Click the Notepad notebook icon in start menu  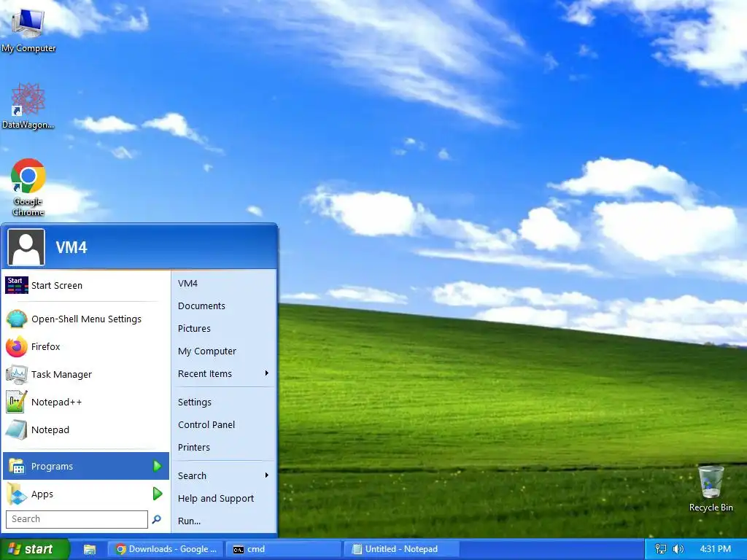(x=17, y=429)
